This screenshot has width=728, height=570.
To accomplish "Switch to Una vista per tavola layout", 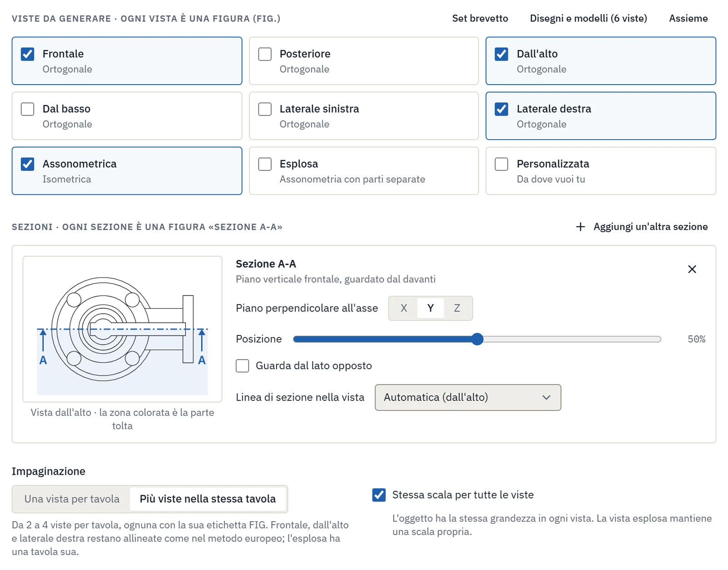I will (72, 499).
